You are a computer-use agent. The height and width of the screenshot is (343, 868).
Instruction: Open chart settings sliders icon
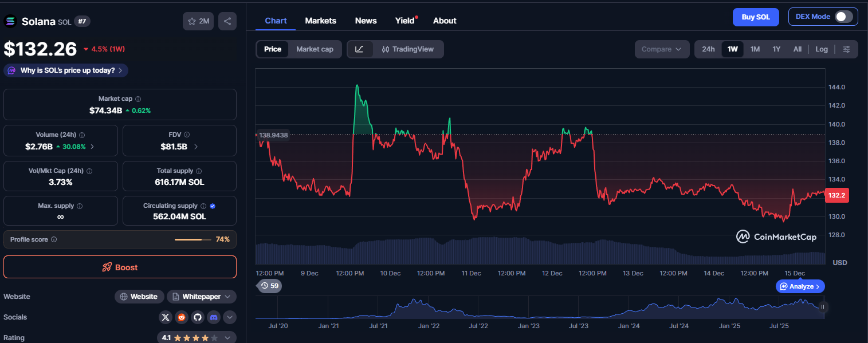coord(846,49)
